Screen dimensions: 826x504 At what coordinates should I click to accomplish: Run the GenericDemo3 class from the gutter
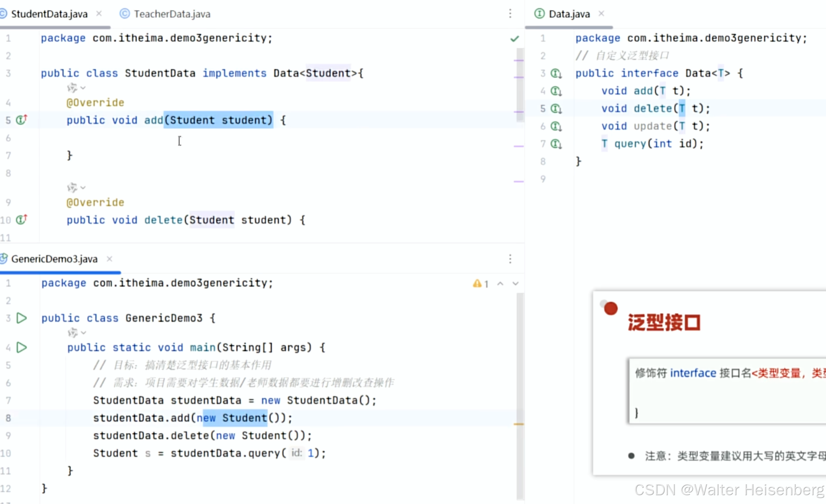coord(22,318)
